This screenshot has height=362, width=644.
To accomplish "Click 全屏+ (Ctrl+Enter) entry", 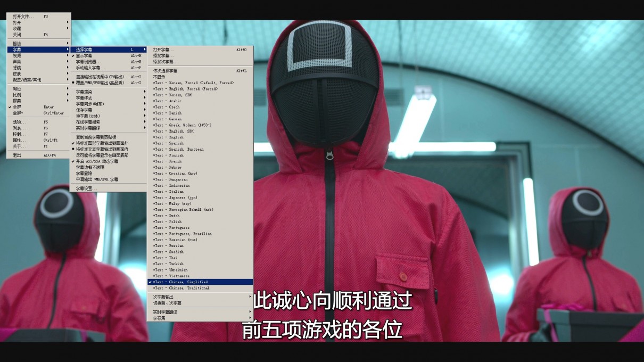I will (x=39, y=113).
